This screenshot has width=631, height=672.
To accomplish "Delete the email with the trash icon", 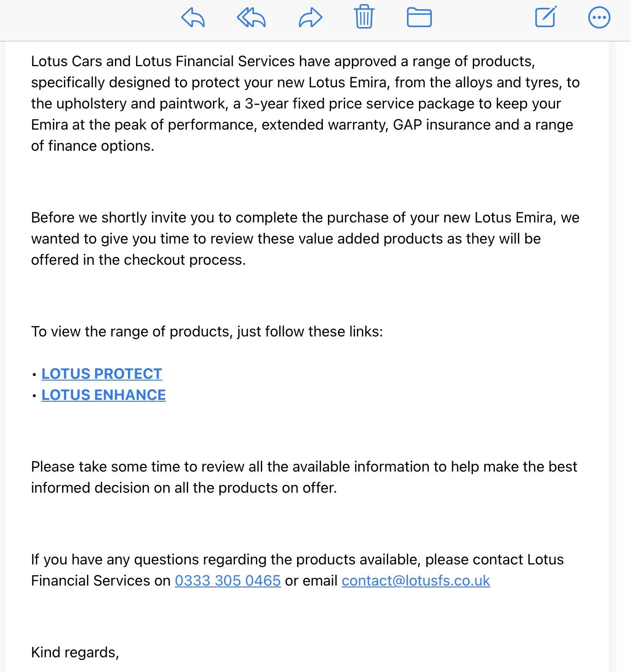I will 364,17.
